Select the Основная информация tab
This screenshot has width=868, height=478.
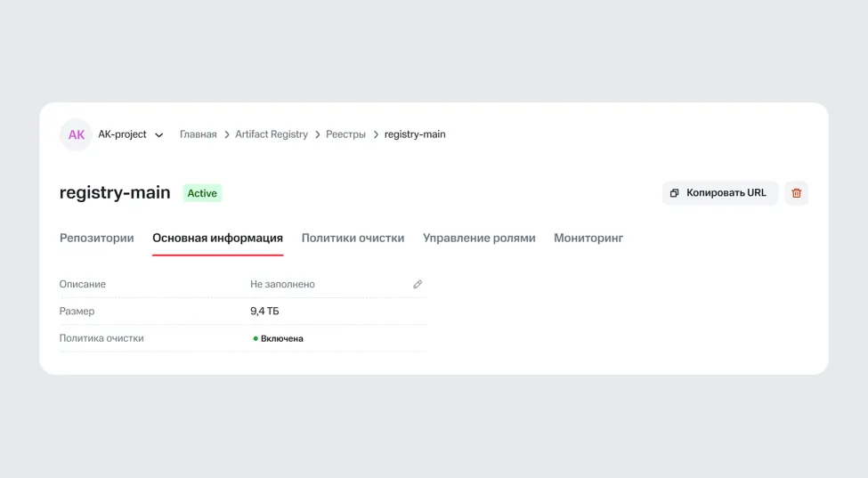[x=217, y=239]
